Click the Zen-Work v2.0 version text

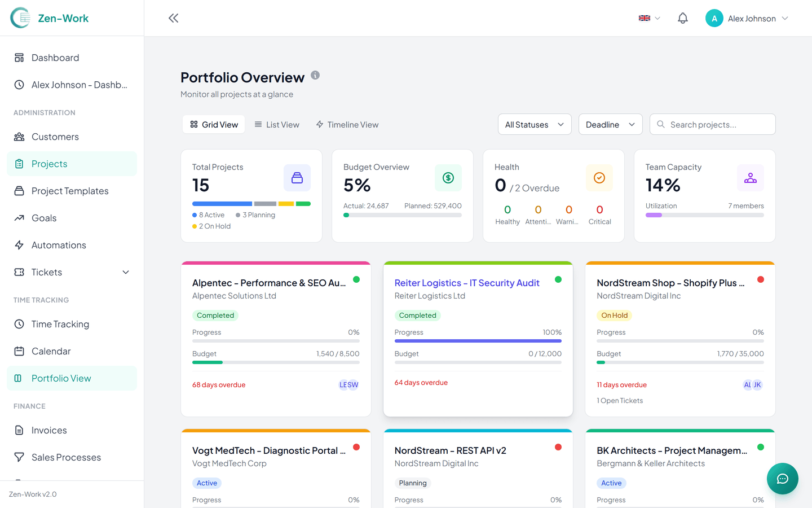point(33,494)
